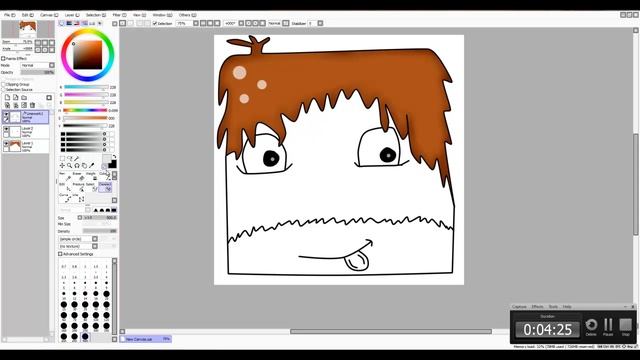This screenshot has width=640, height=360.
Task: Show the color wheel panel icon
Action: coord(62,23)
